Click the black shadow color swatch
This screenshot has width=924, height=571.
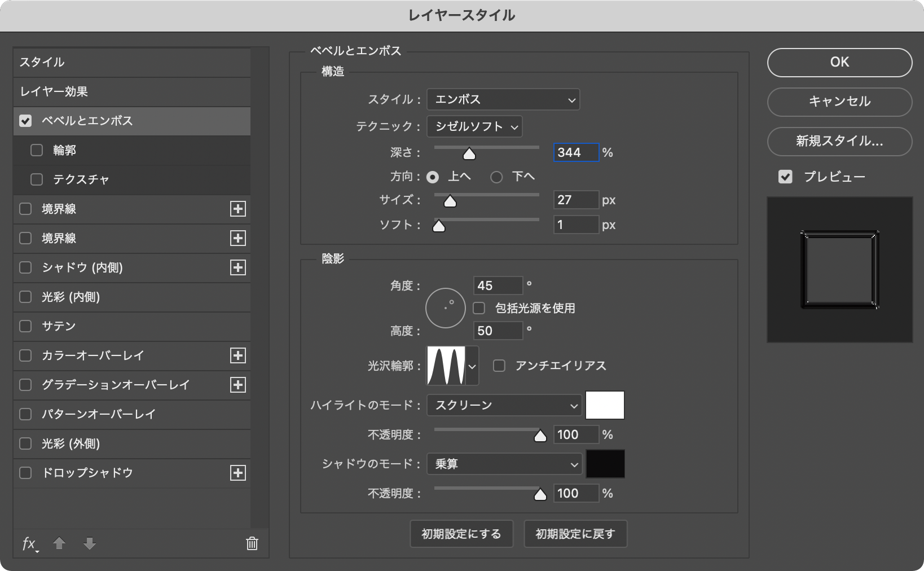click(605, 464)
